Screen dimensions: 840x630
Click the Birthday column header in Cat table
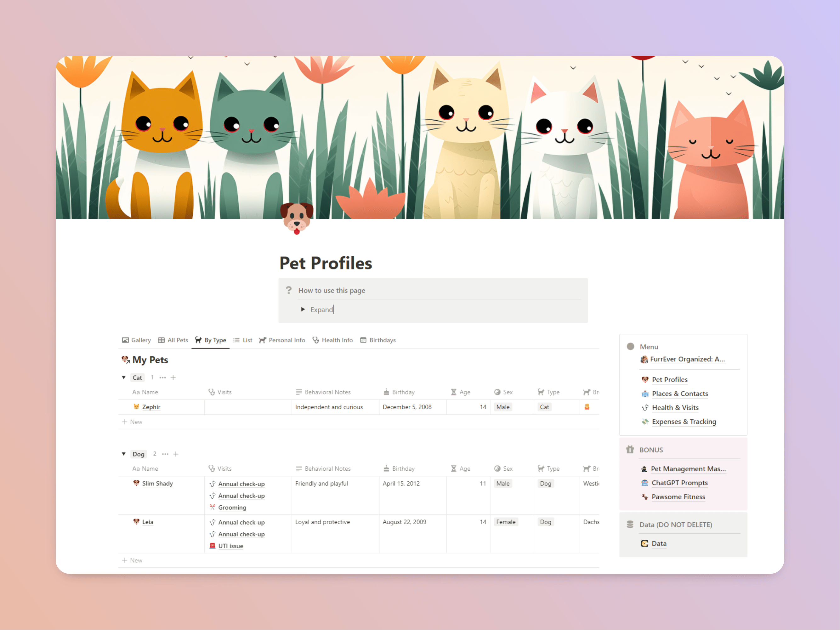(399, 392)
